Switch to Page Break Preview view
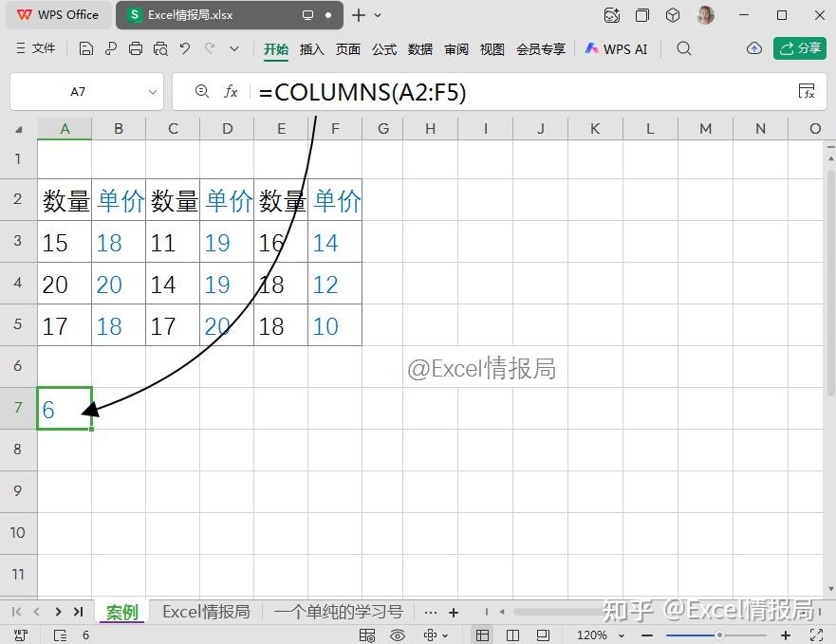Viewport: 836px width, 644px height. click(513, 635)
